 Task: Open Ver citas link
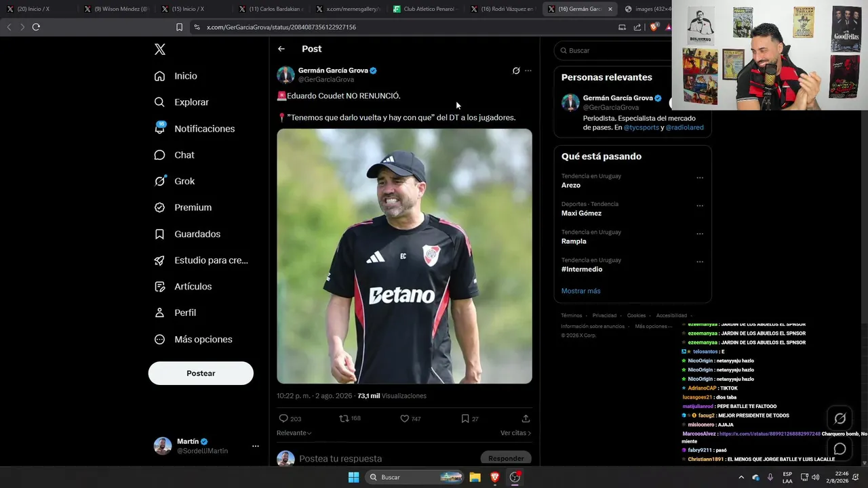515,433
